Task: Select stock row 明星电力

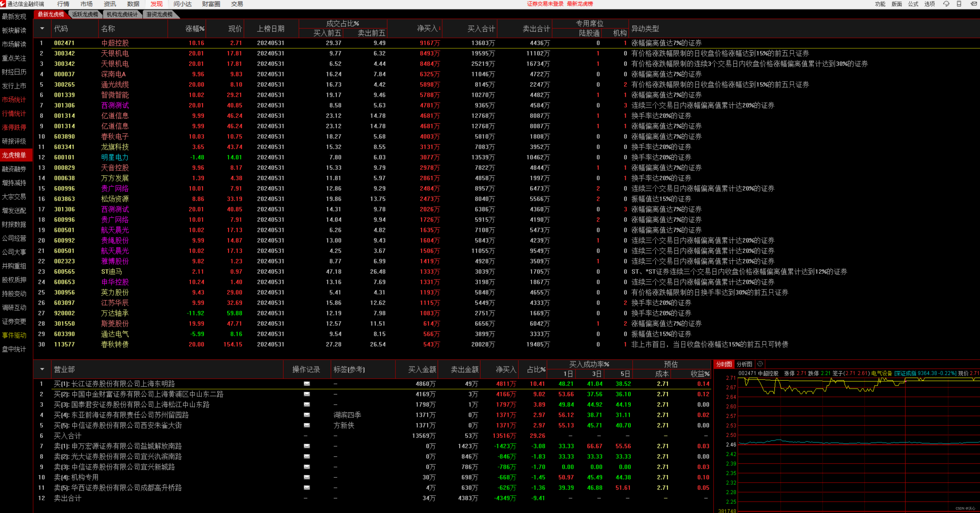Action: [x=506, y=157]
